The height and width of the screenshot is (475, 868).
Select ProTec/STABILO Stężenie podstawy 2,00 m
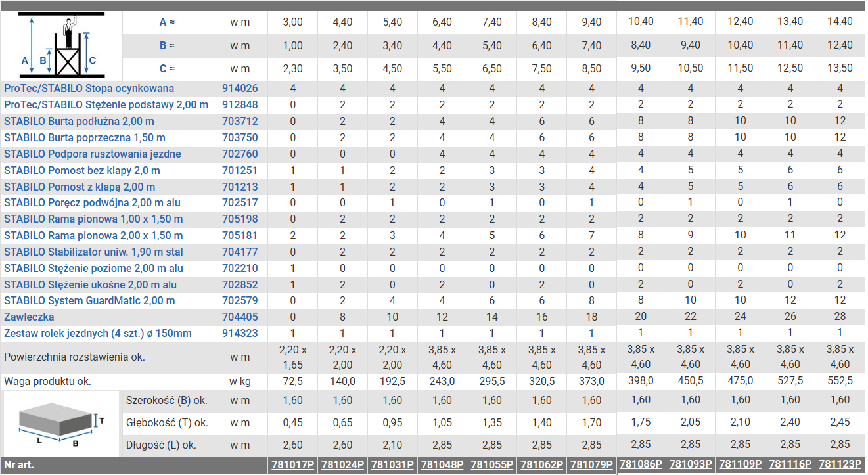(x=106, y=105)
